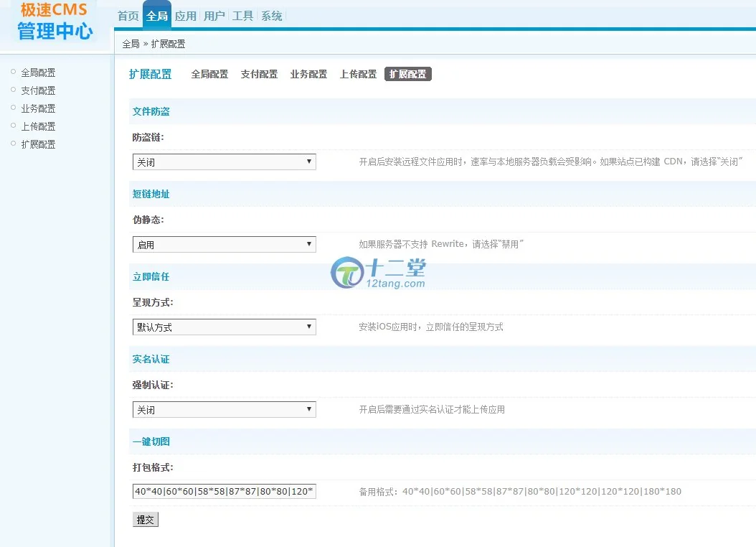756x547 pixels.
Task: Click the 极速CMS 管理中心 logo
Action: point(55,22)
